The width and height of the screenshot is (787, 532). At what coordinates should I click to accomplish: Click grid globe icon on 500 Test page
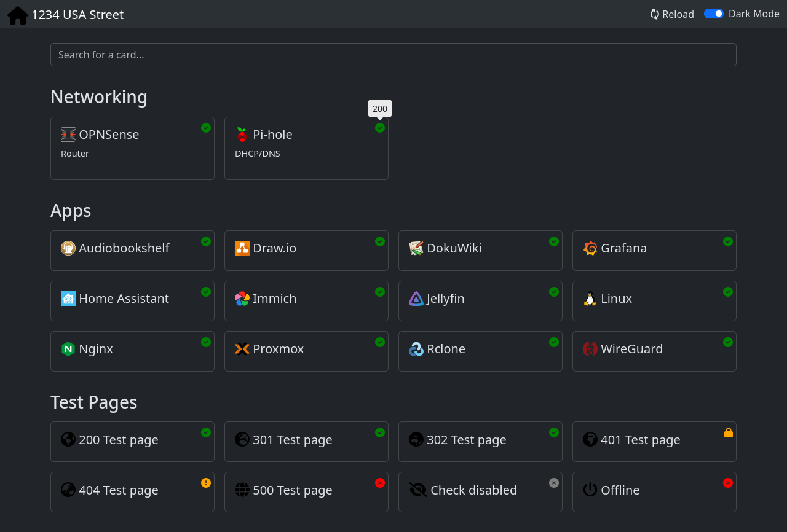pyautogui.click(x=242, y=490)
